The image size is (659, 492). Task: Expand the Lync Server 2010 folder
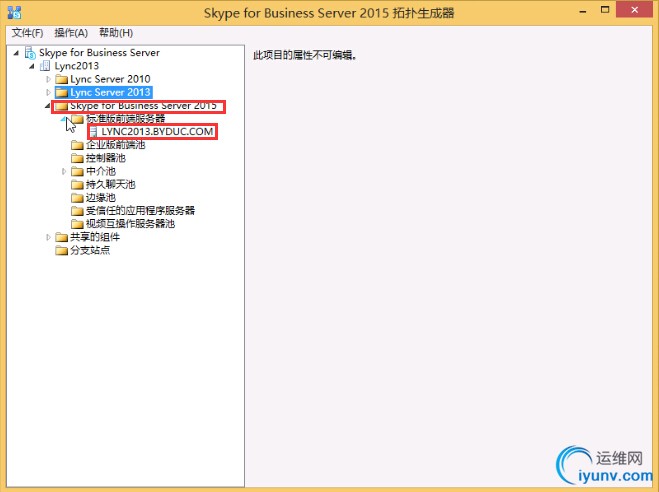click(48, 79)
